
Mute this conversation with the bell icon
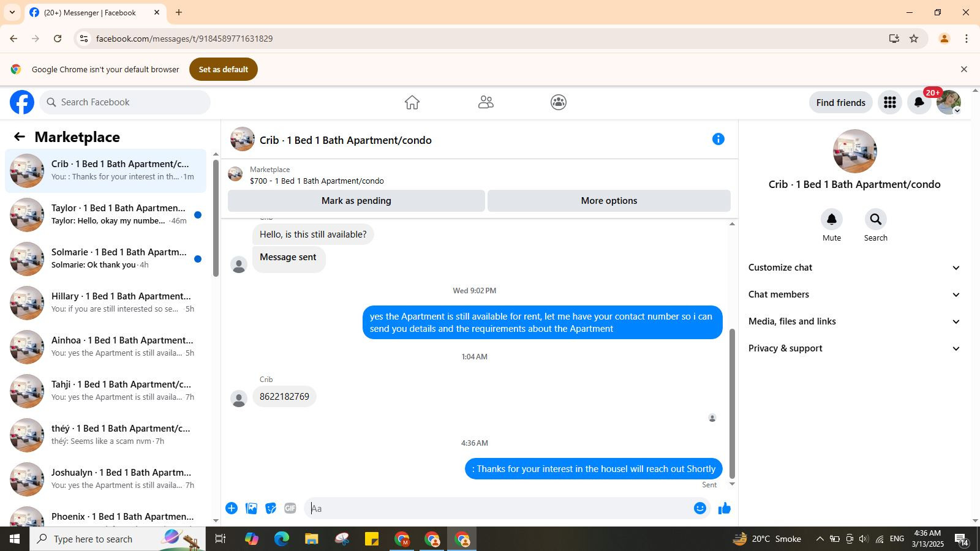[832, 219]
